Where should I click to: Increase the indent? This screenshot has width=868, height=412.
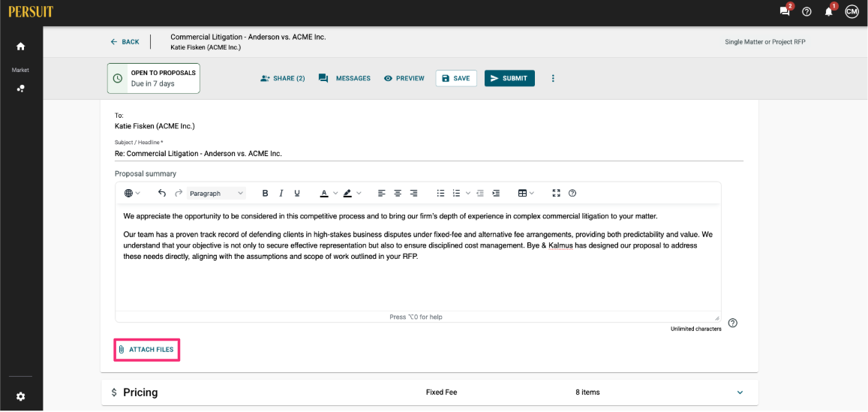[x=496, y=194]
